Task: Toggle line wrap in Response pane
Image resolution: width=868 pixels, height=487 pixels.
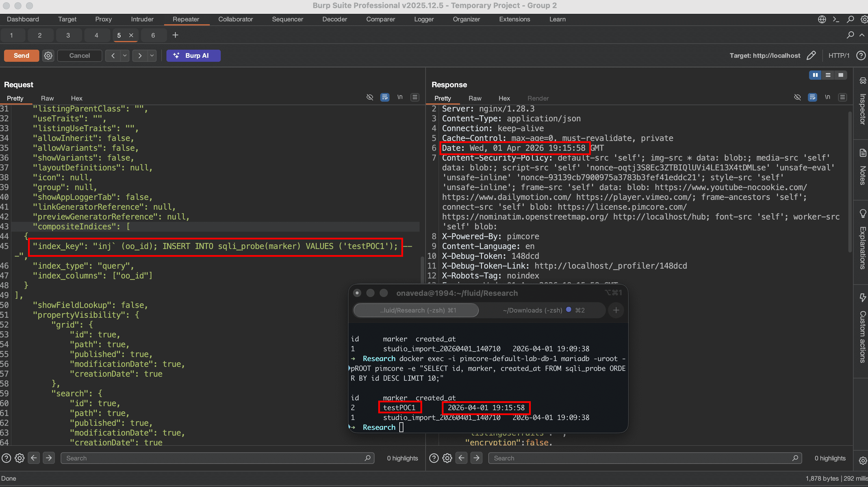Action: tap(813, 97)
